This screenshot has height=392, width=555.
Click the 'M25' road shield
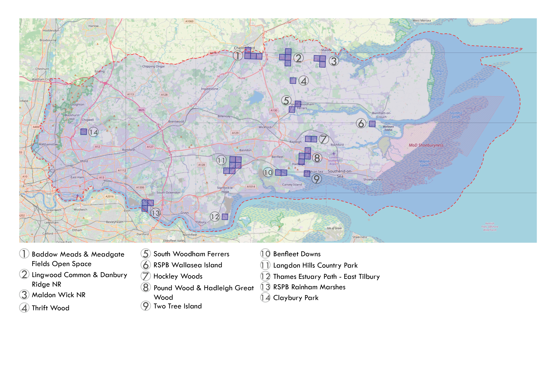(x=141, y=110)
